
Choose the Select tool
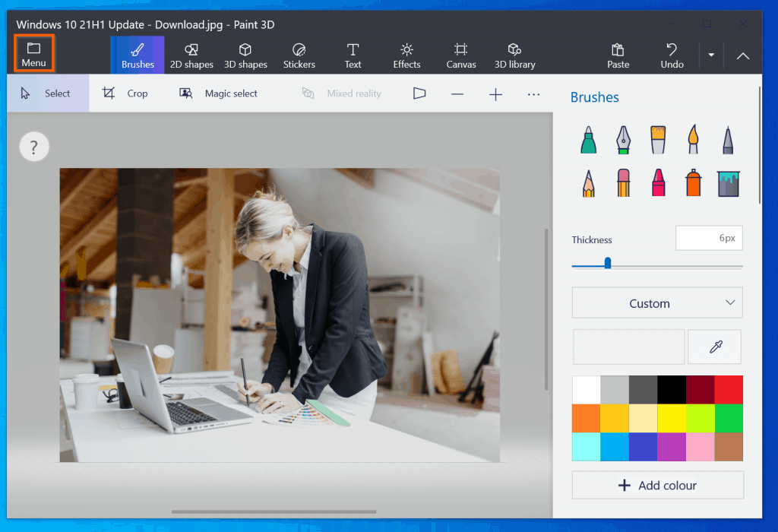[48, 93]
